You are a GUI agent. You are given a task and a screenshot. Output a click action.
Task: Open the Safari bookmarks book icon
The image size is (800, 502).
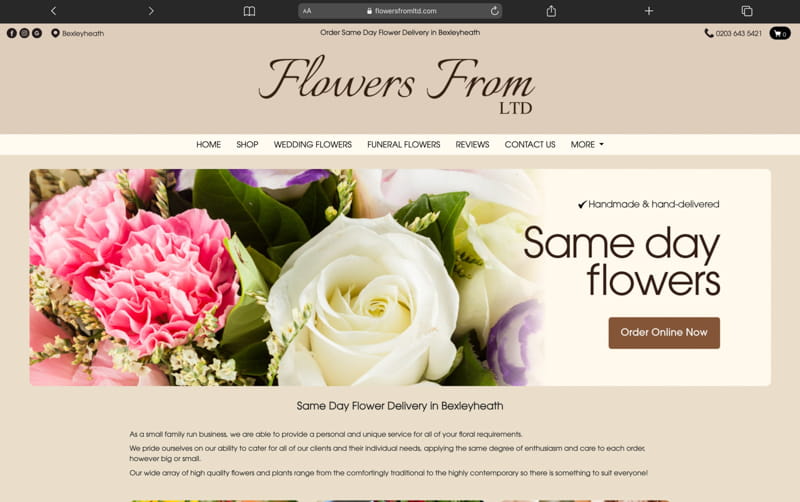tap(249, 11)
